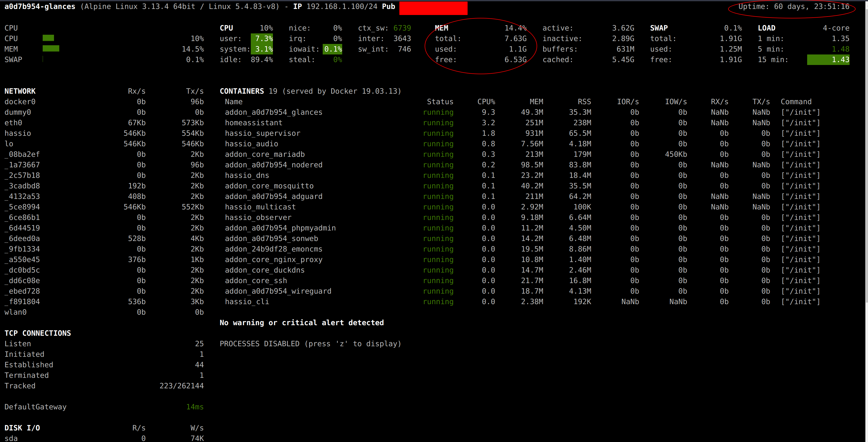Click the eth0 network interface row
Screen dimensions: 868x442
coord(104,123)
